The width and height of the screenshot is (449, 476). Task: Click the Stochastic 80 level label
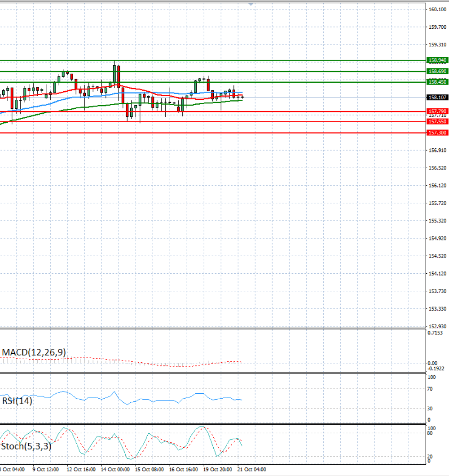430,433
